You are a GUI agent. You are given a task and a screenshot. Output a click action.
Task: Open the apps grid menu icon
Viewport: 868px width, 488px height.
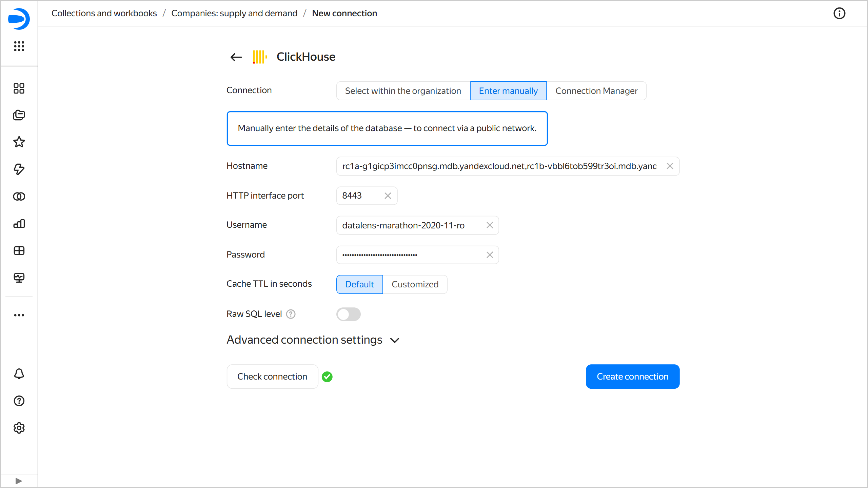(19, 46)
